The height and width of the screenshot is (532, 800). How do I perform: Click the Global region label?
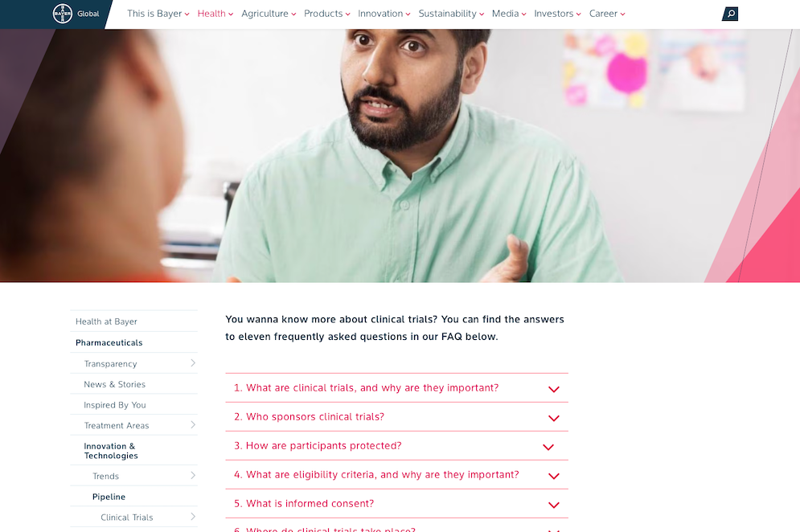click(88, 14)
